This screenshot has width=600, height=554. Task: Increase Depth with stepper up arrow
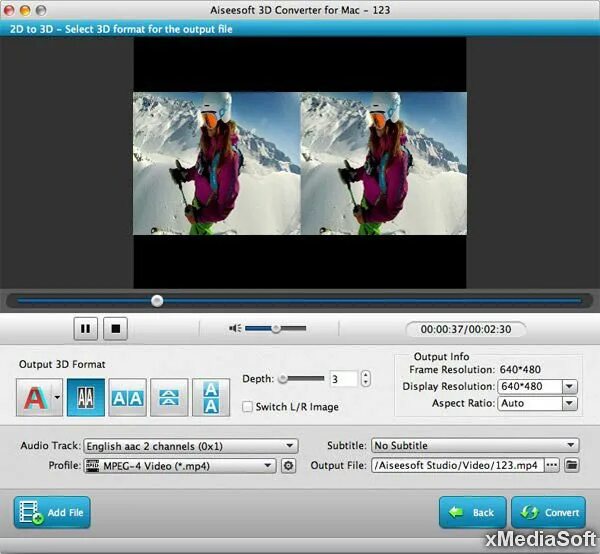366,375
